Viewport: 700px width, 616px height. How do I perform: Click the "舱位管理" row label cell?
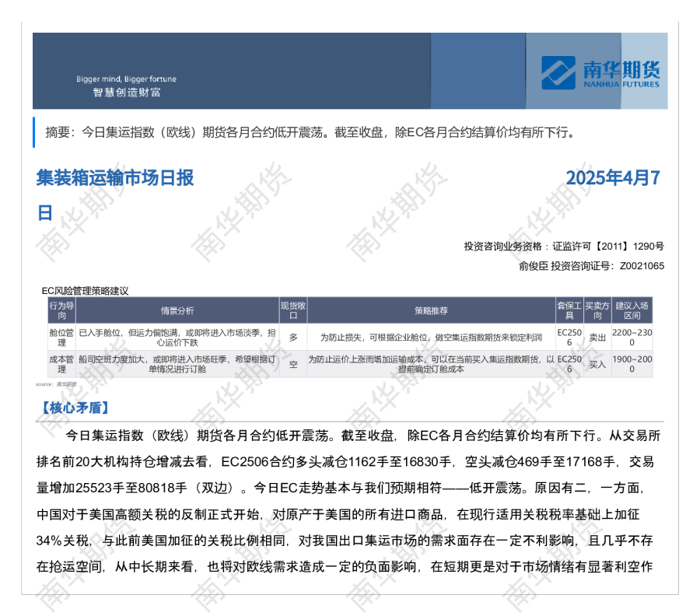pyautogui.click(x=61, y=338)
